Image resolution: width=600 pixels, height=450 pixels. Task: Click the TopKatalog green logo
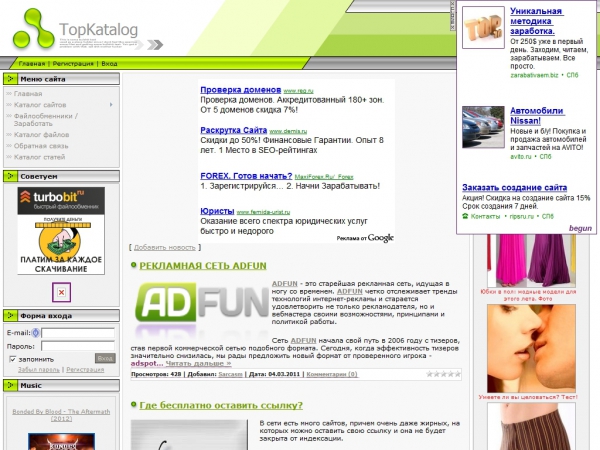[34, 28]
